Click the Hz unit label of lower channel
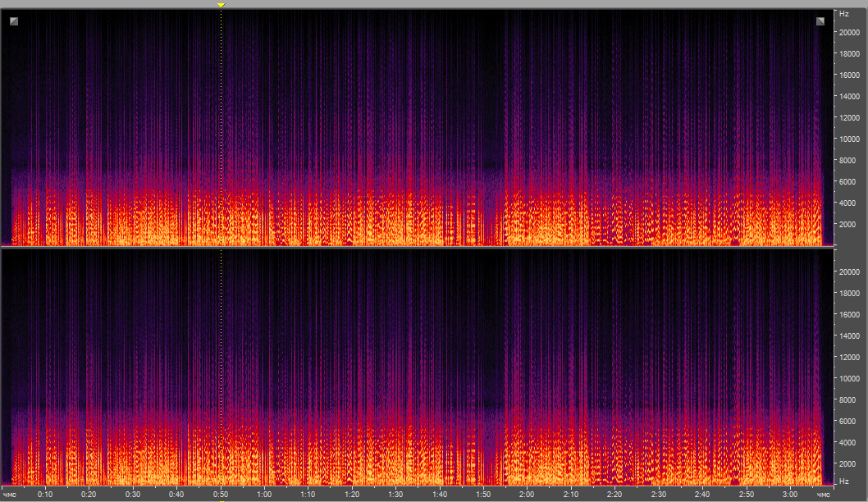 [844, 481]
